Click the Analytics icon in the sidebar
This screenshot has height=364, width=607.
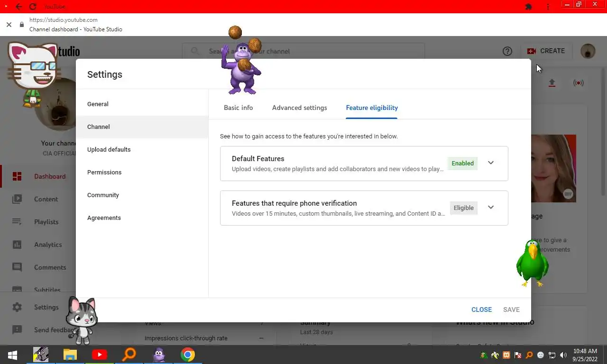click(17, 245)
